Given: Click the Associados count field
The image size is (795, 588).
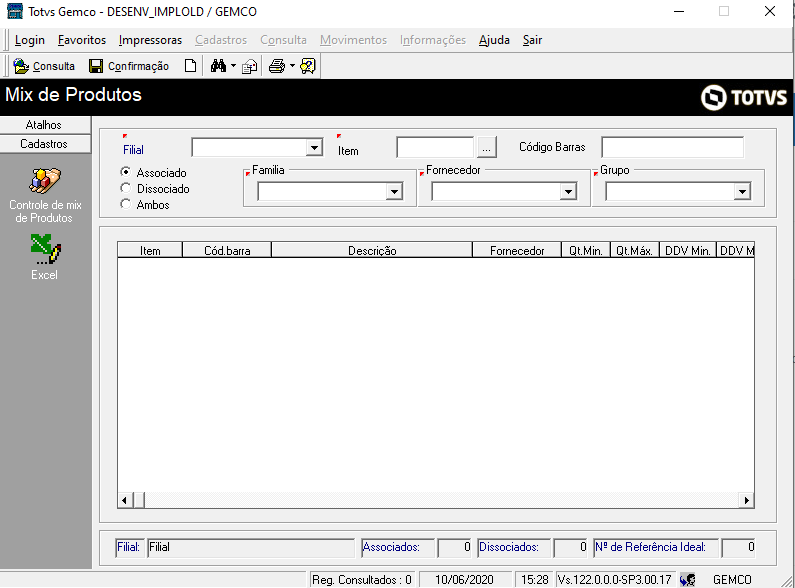Looking at the screenshot, I should pyautogui.click(x=455, y=547).
